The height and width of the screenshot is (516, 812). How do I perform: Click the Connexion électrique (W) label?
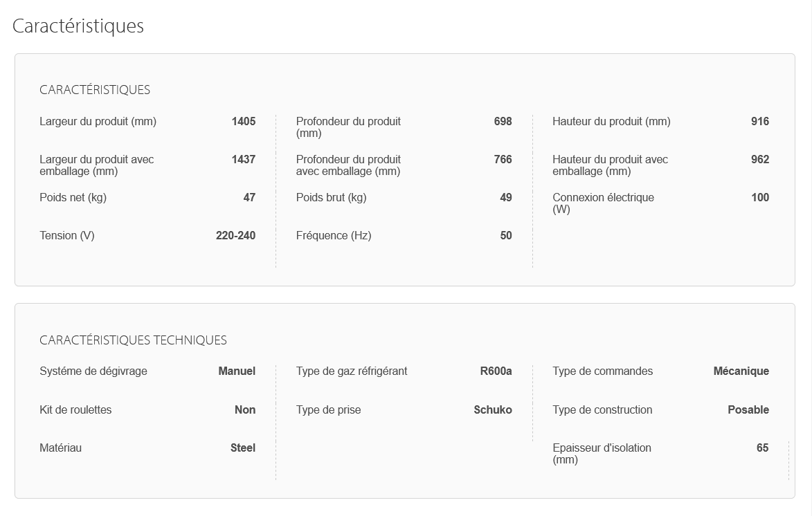604,203
